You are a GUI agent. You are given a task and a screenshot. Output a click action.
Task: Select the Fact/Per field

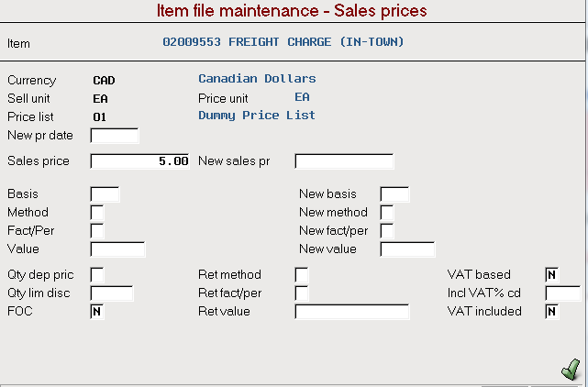(97, 231)
